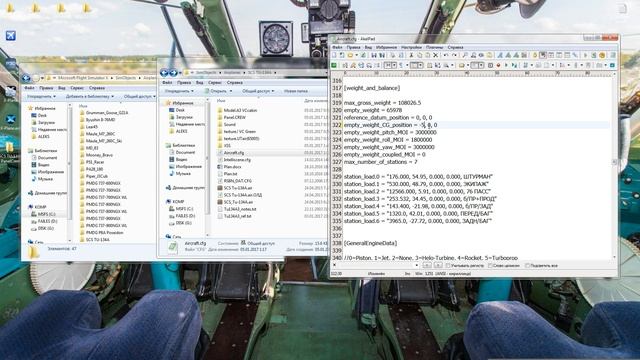Screen dimensions: 640x360
Task: Click the green icon at start of AkelPad second toolbar
Action: click(334, 65)
